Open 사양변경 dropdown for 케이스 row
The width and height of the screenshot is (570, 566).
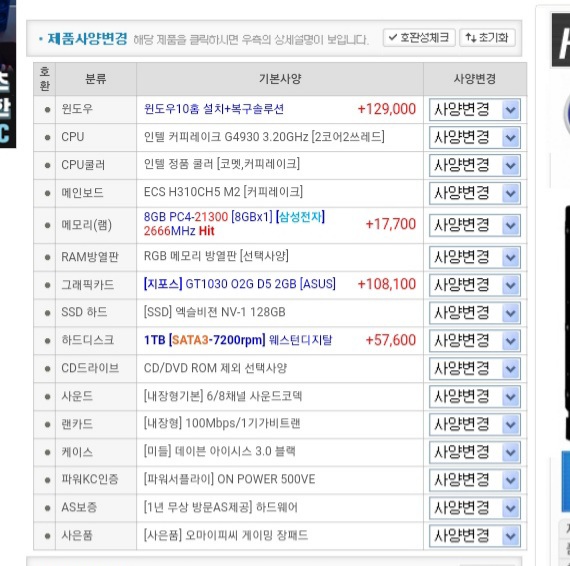(x=475, y=452)
